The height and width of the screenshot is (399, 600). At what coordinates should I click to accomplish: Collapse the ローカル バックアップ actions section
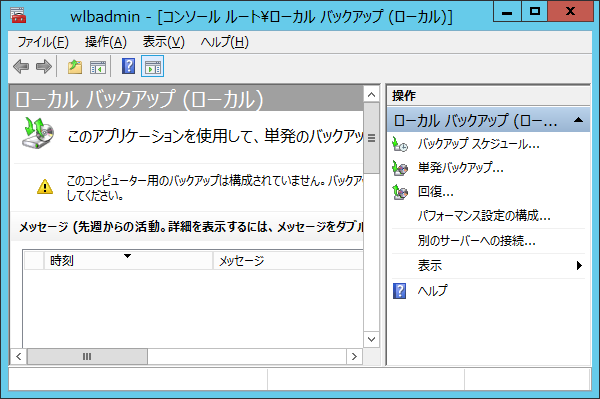pos(579,120)
